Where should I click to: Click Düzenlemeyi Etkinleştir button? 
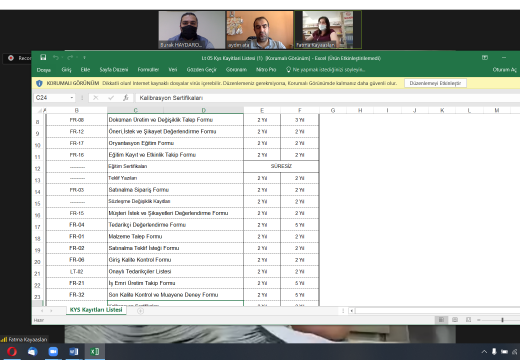pyautogui.click(x=435, y=83)
